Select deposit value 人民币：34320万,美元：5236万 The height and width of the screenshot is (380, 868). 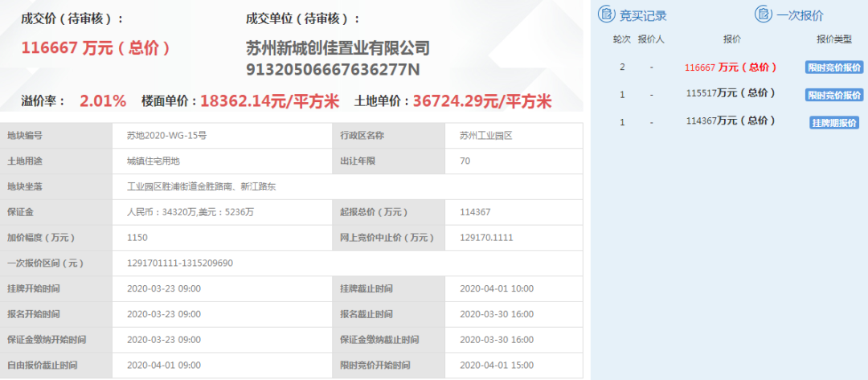coord(190,212)
